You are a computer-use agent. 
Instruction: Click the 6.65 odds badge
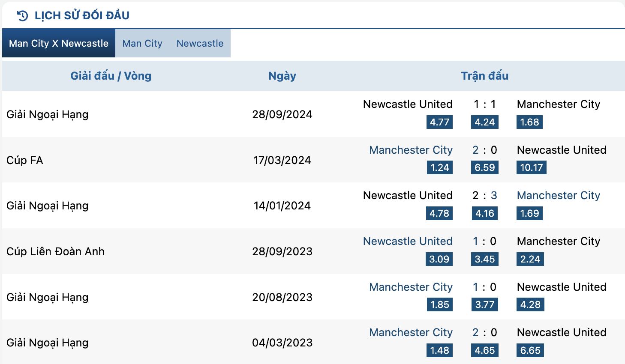pyautogui.click(x=530, y=350)
